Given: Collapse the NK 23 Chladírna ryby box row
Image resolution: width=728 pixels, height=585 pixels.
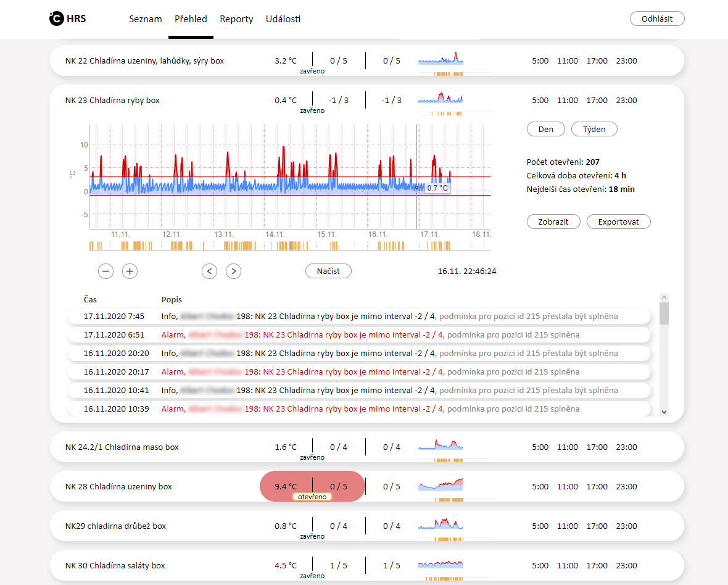Looking at the screenshot, I should [x=367, y=101].
